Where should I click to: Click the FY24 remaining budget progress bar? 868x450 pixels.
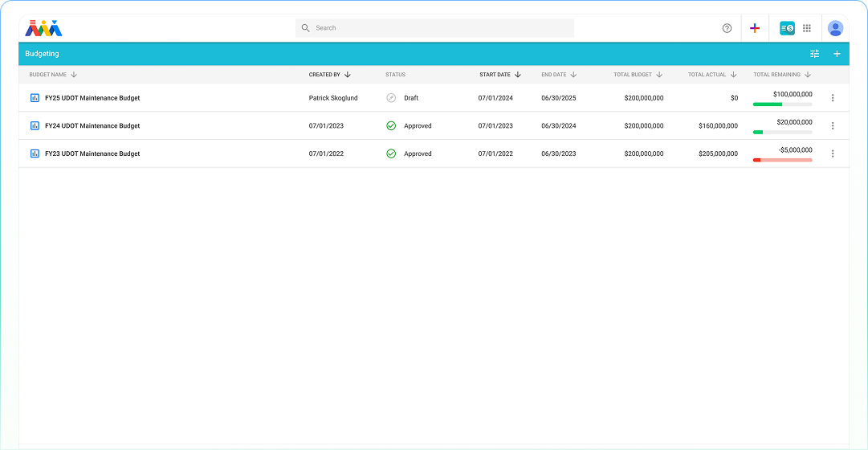(x=783, y=132)
